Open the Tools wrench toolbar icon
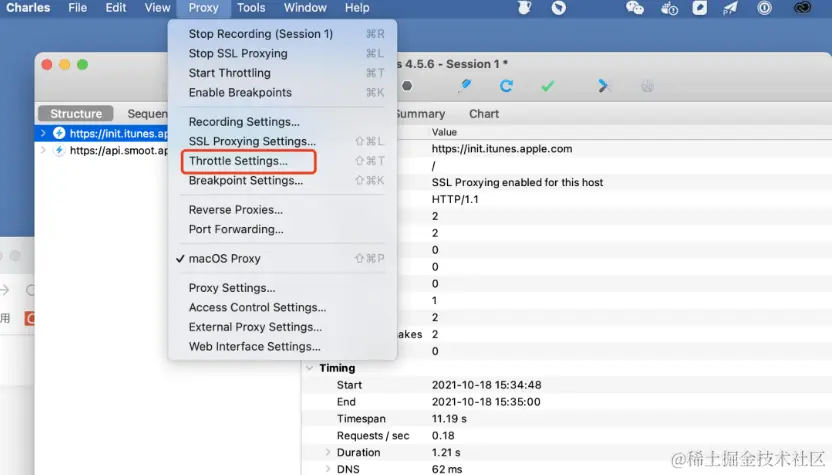 pyautogui.click(x=604, y=85)
